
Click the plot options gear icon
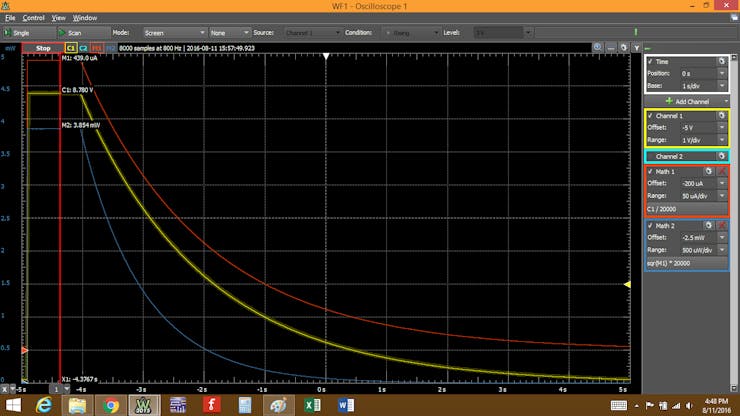pos(623,48)
